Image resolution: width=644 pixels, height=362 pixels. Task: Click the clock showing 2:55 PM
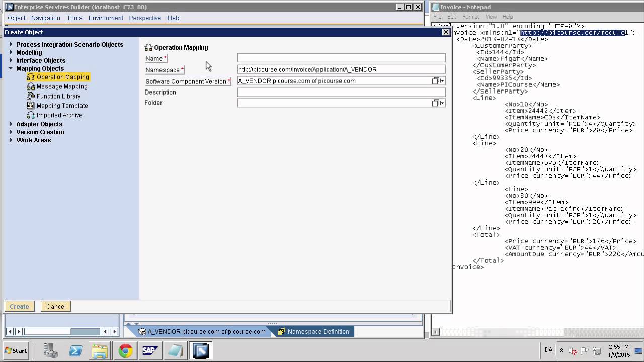pos(618,347)
